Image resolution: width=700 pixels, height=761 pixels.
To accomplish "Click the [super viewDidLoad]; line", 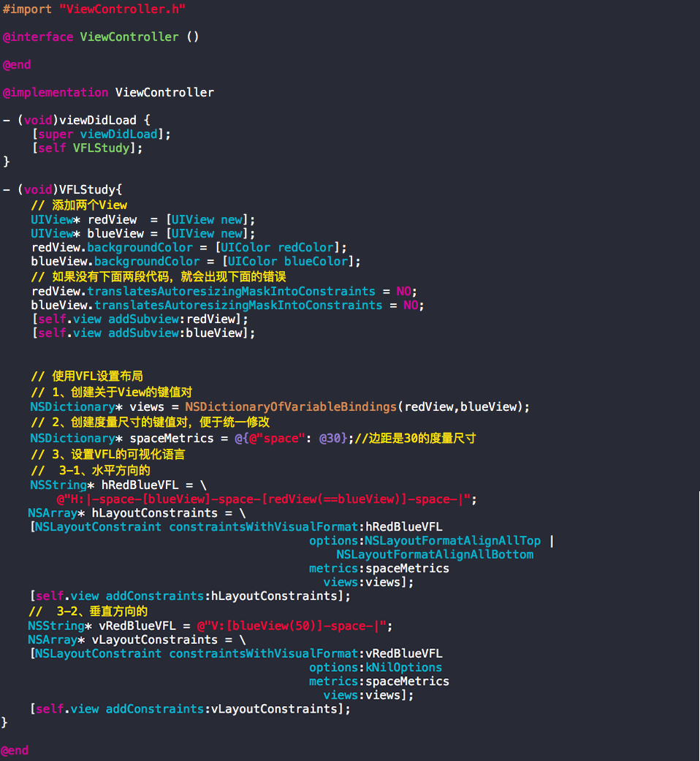I will tap(102, 134).
